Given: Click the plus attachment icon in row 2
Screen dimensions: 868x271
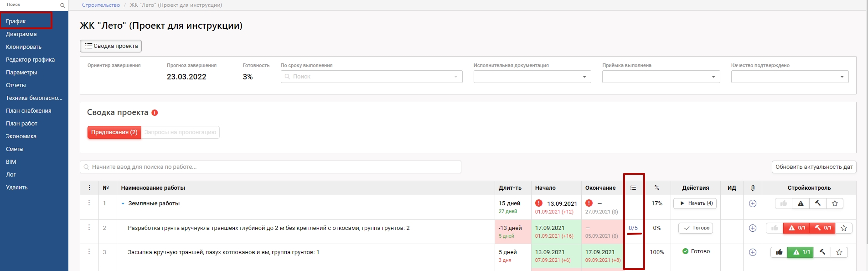Looking at the screenshot, I should click(753, 228).
